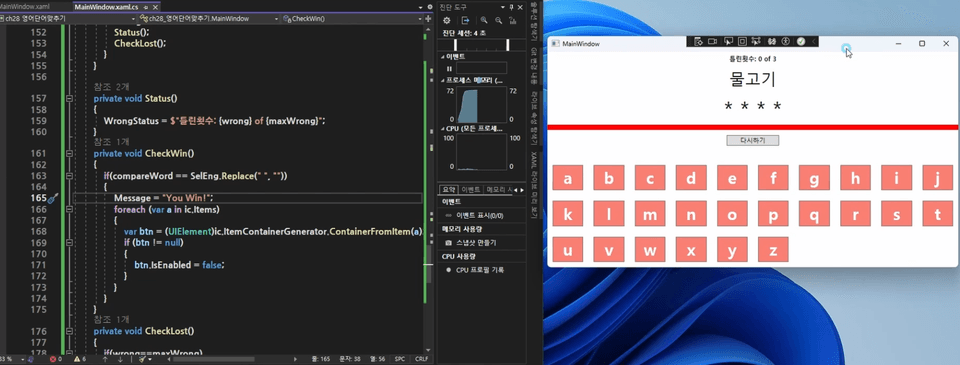The image size is (960, 365).
Task: Select the MainWindow.xaml editor tab
Action: tap(24, 7)
